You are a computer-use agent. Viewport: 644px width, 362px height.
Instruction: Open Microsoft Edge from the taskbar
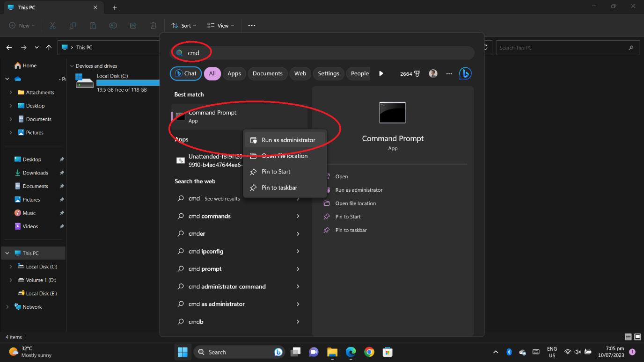pyautogui.click(x=351, y=352)
